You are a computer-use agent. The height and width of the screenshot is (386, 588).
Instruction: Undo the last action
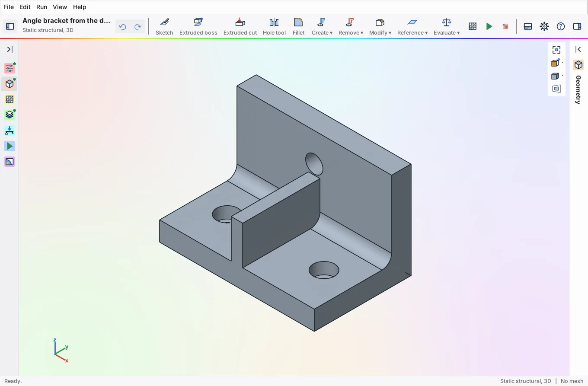point(123,27)
